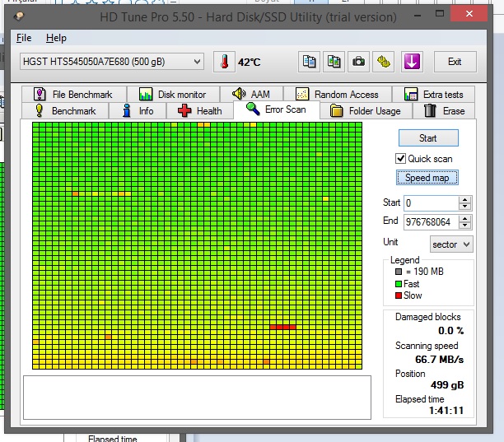
Task: Switch to the AAM tab
Action: click(251, 95)
